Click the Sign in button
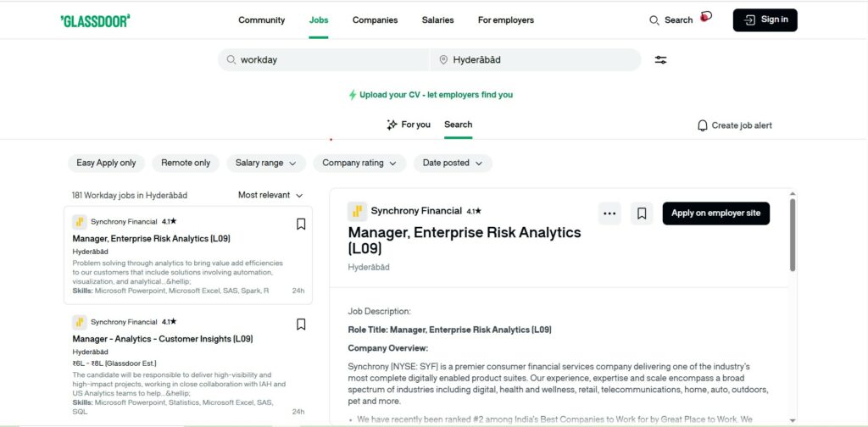The image size is (868, 427). coord(765,20)
